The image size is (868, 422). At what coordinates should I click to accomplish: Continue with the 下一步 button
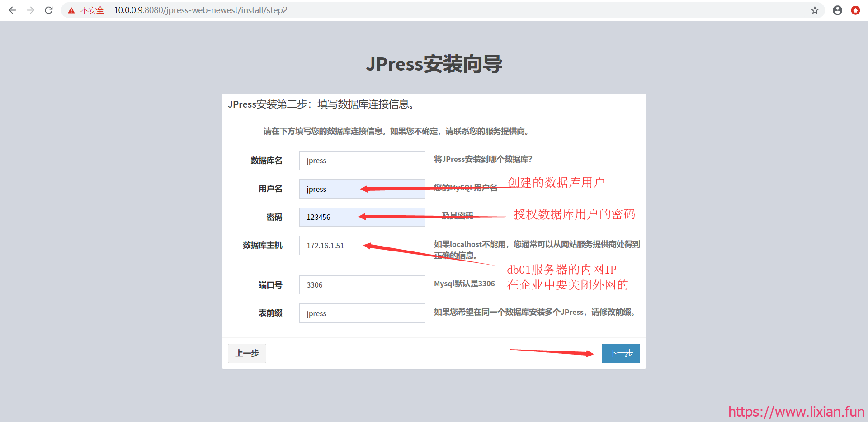pyautogui.click(x=621, y=353)
